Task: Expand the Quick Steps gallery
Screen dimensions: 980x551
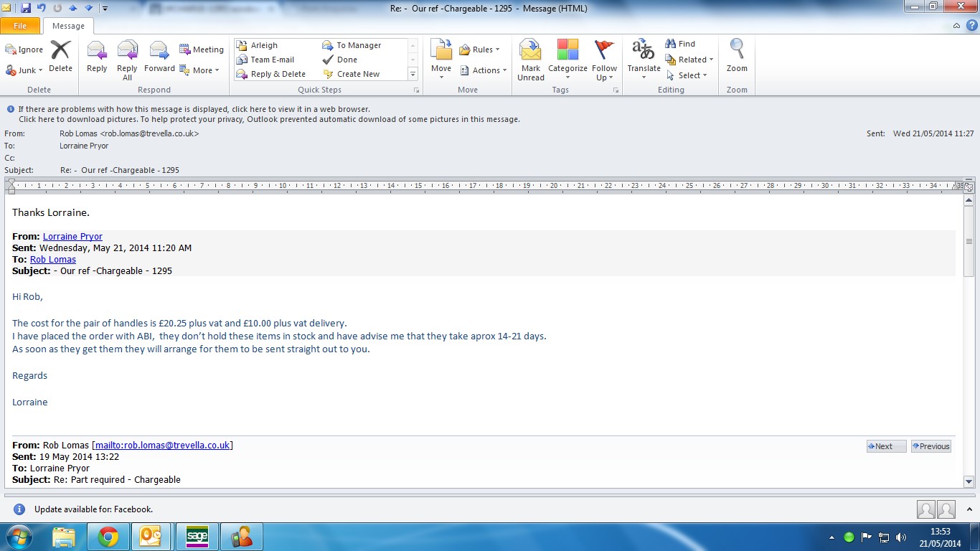Action: pyautogui.click(x=413, y=74)
